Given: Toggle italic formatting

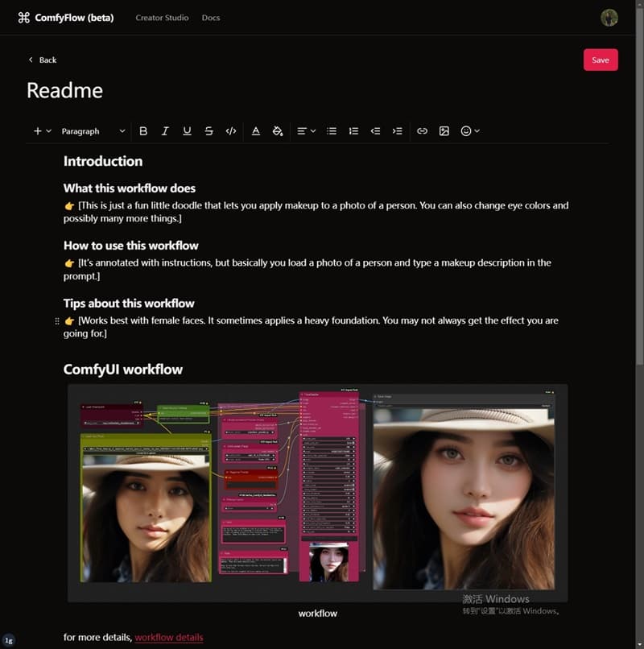Looking at the screenshot, I should [165, 131].
